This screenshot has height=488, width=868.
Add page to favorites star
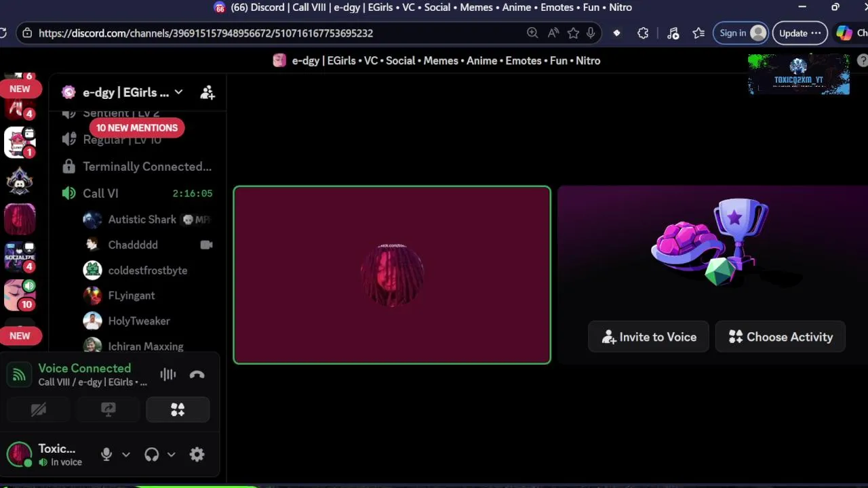(x=573, y=33)
